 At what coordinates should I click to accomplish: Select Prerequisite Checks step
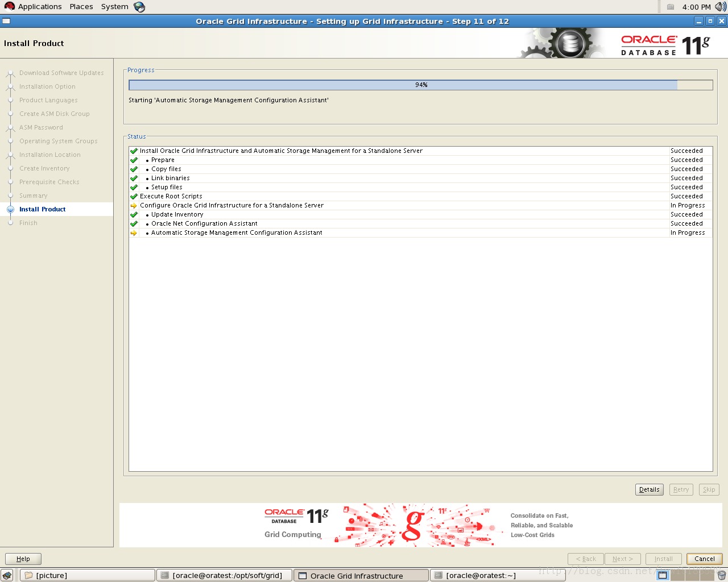(49, 182)
